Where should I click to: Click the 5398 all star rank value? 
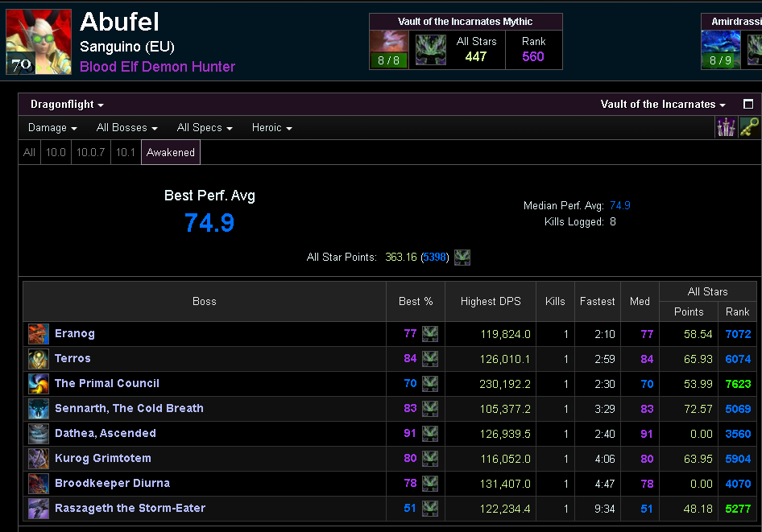434,258
